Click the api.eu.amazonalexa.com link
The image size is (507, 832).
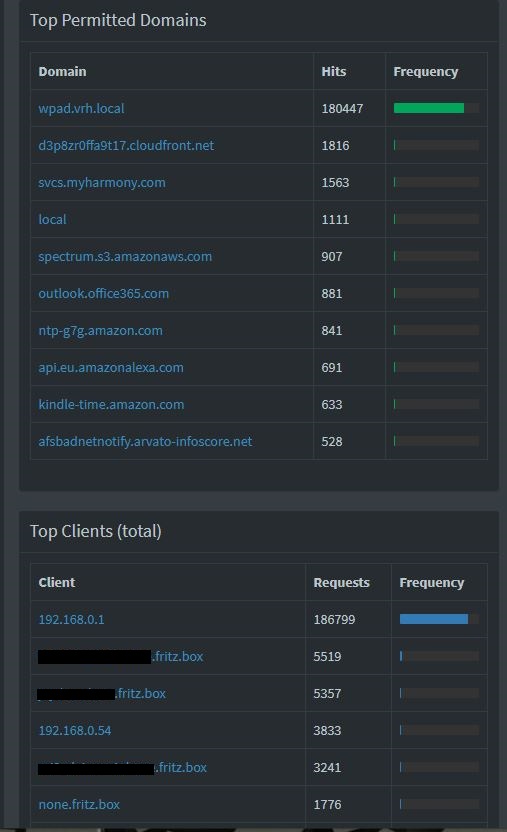tap(111, 367)
